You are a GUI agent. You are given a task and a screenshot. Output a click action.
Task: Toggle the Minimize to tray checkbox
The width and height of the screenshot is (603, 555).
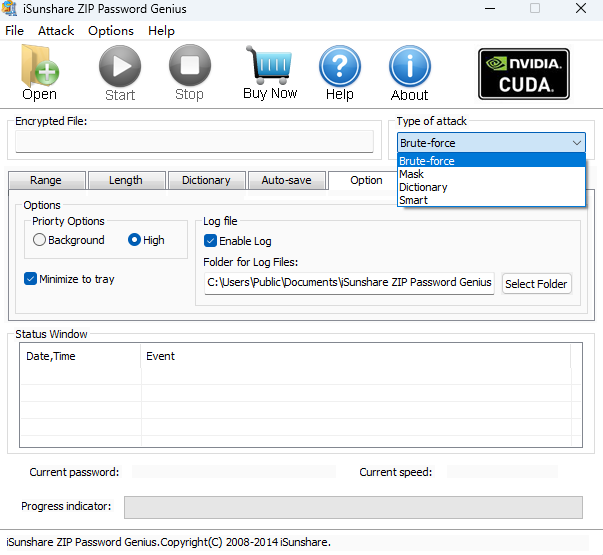30,279
